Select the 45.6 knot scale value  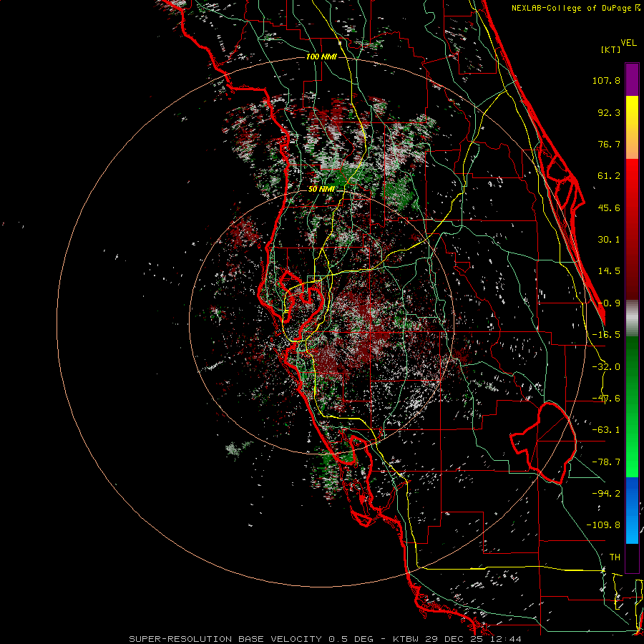609,208
